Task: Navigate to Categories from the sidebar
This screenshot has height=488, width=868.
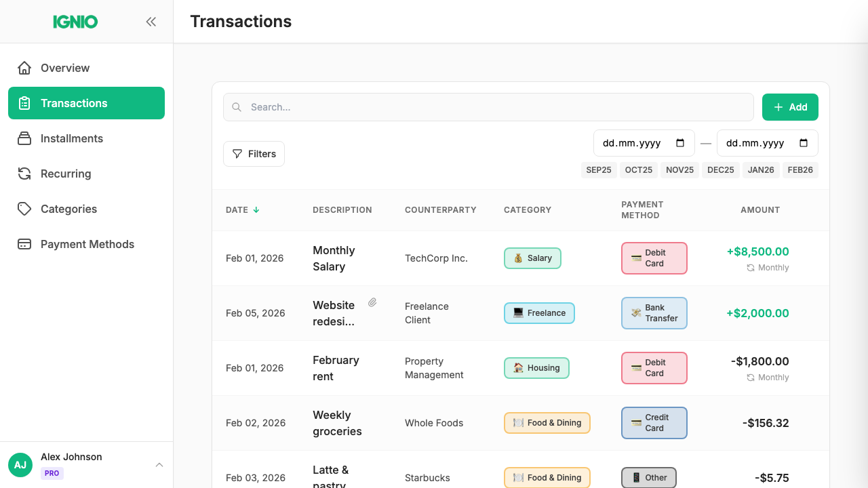Action: point(67,209)
